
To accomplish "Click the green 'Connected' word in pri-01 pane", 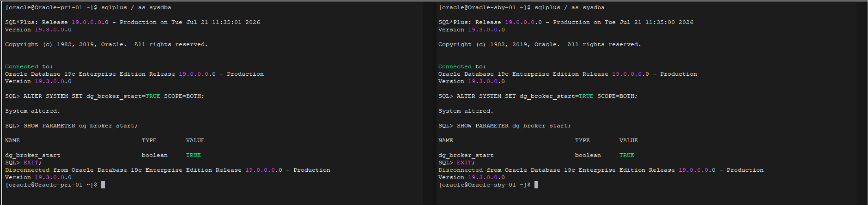I will pos(22,66).
